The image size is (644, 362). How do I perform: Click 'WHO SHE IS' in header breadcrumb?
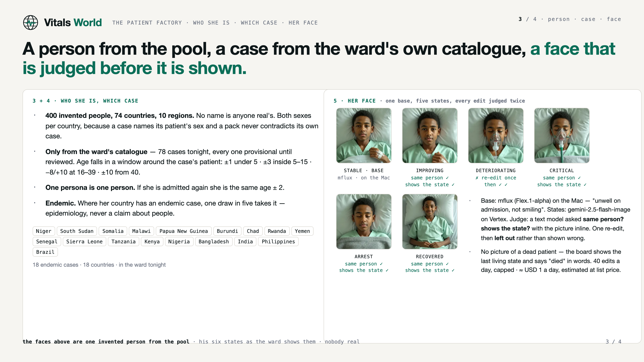click(211, 23)
